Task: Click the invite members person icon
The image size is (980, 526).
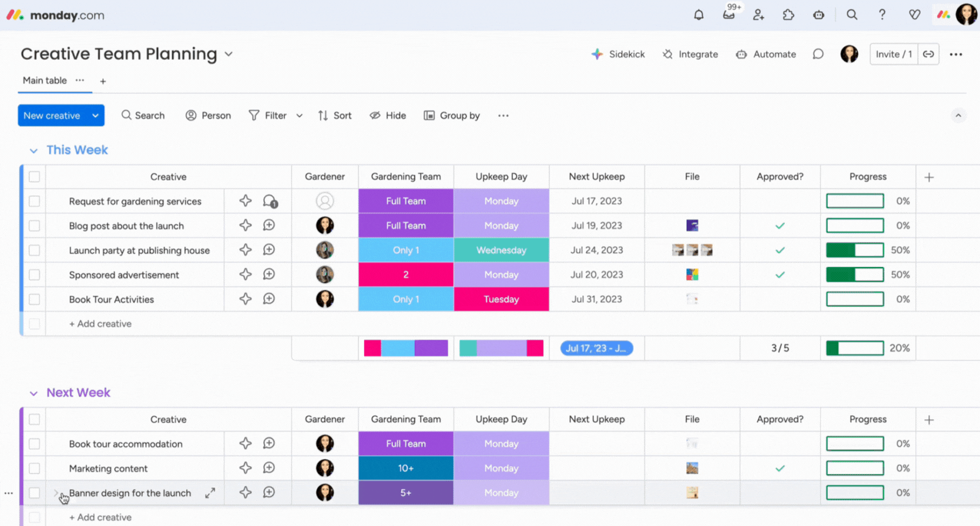Action: (759, 15)
